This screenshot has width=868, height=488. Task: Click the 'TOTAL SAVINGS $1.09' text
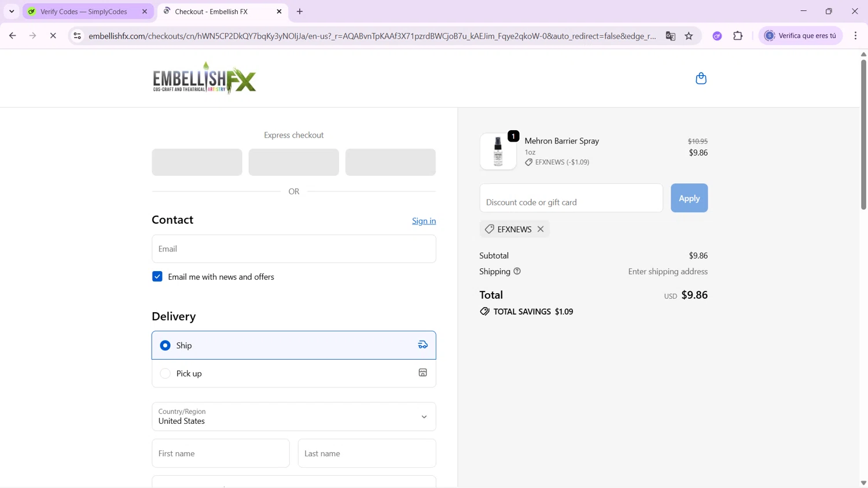[533, 312]
